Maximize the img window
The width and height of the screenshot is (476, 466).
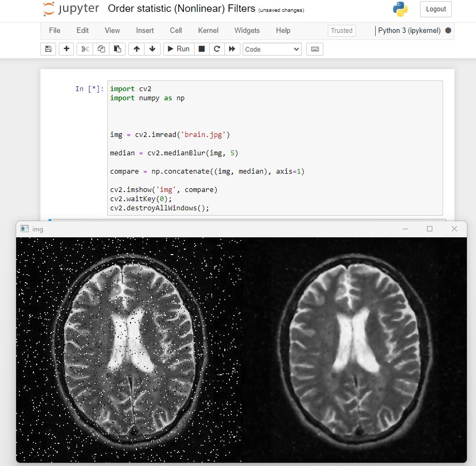[430, 229]
